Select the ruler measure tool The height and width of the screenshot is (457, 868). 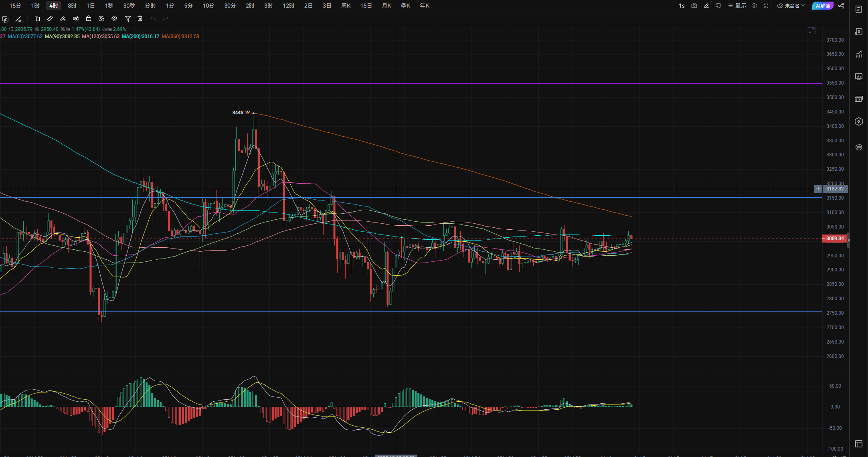(50, 18)
